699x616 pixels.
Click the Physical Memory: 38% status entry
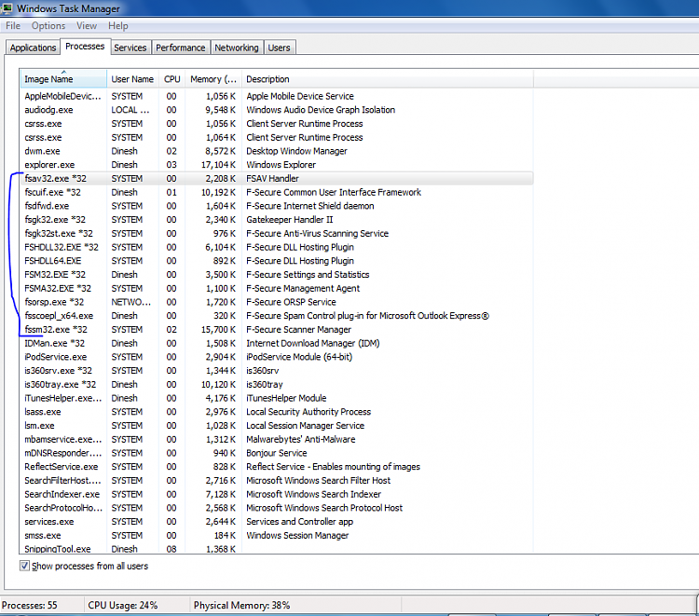(241, 606)
